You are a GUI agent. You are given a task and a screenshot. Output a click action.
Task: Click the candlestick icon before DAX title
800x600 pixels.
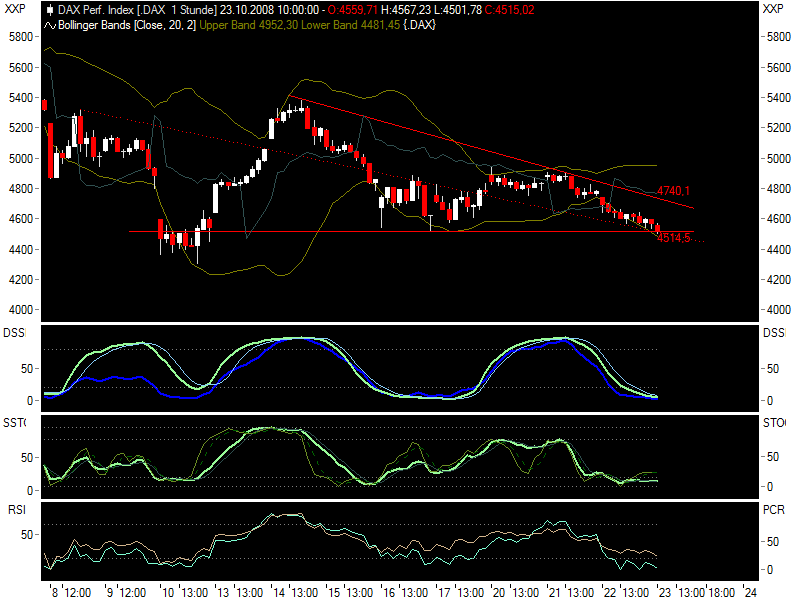[49, 10]
